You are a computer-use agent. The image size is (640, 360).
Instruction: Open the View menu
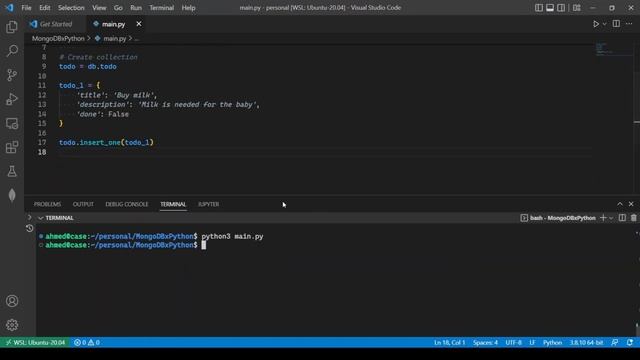[99, 8]
